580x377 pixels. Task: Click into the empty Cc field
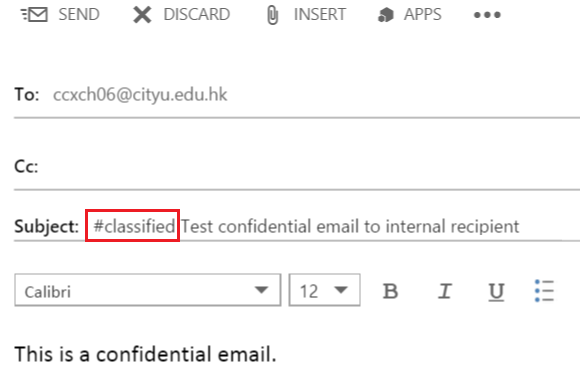[307, 166]
